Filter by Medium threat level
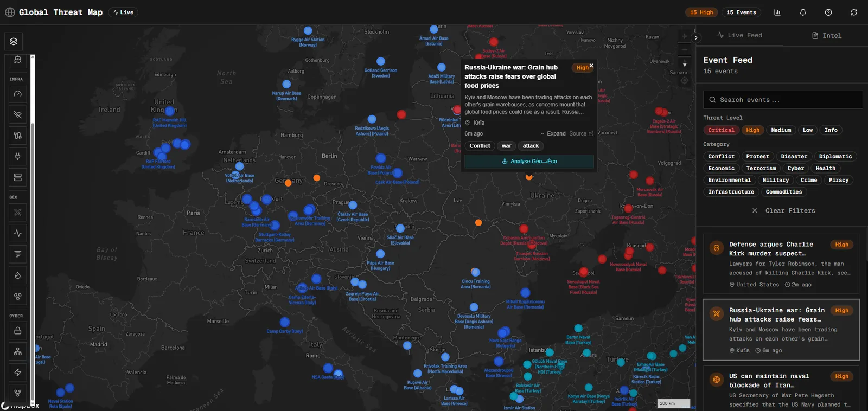This screenshot has height=411, width=868. [781, 130]
